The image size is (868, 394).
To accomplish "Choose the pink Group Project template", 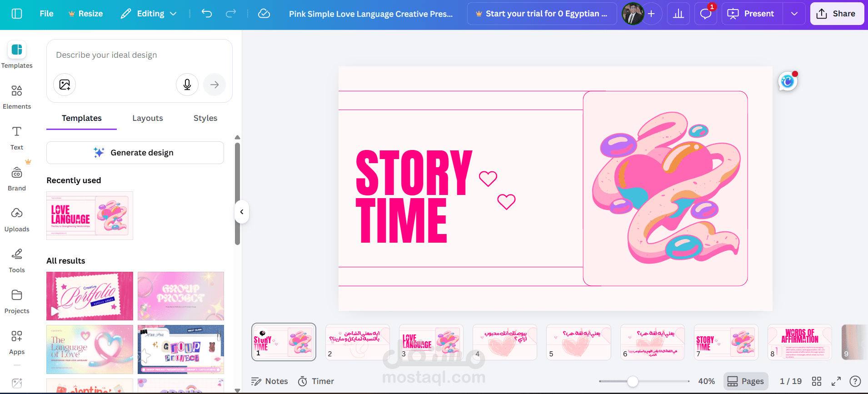I will pyautogui.click(x=181, y=296).
